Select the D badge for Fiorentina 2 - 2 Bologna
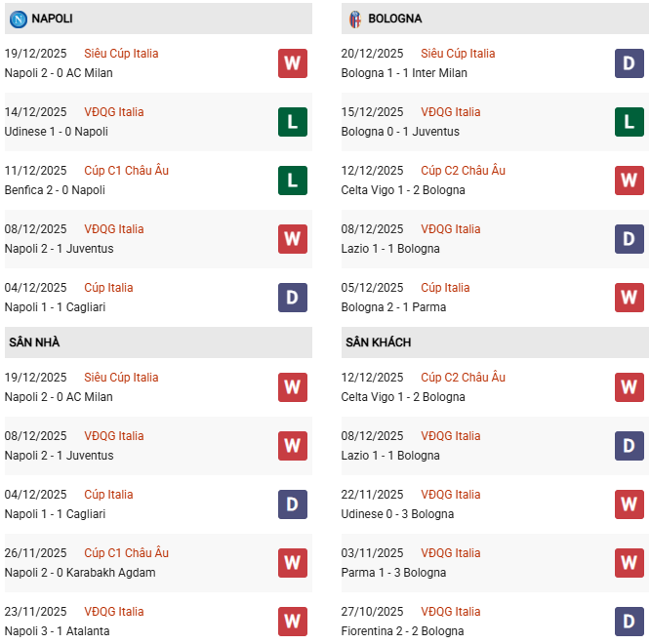Viewport: 650px width, 644px height. coord(629,622)
